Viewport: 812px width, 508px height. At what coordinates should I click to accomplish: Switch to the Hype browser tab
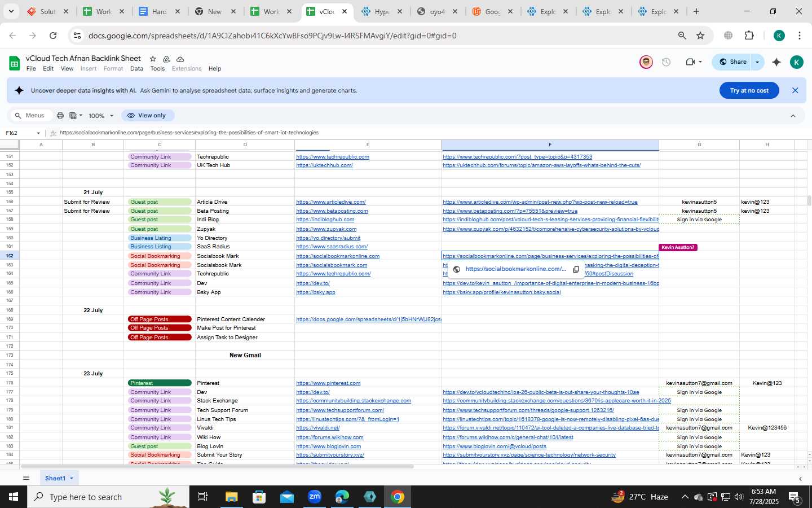pyautogui.click(x=381, y=11)
